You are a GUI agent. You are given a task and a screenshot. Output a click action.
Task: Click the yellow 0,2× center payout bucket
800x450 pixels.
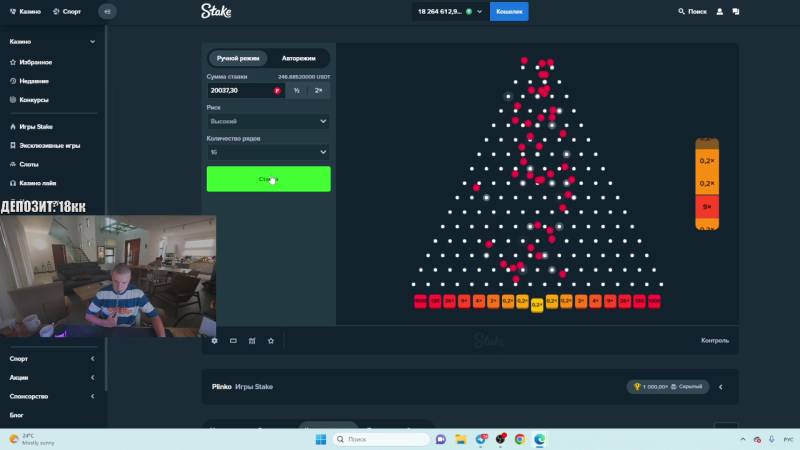[537, 305]
